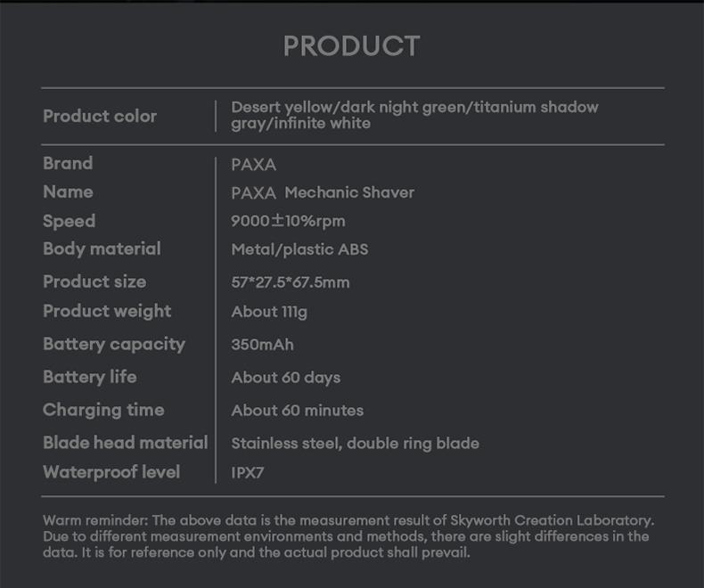Click the Speed label
This screenshot has width=704, height=588.
(x=69, y=221)
